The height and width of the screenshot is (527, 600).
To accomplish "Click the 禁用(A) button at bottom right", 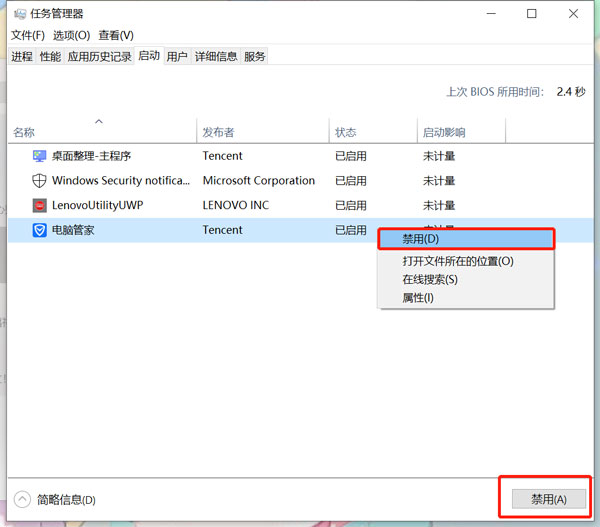I will [549, 499].
